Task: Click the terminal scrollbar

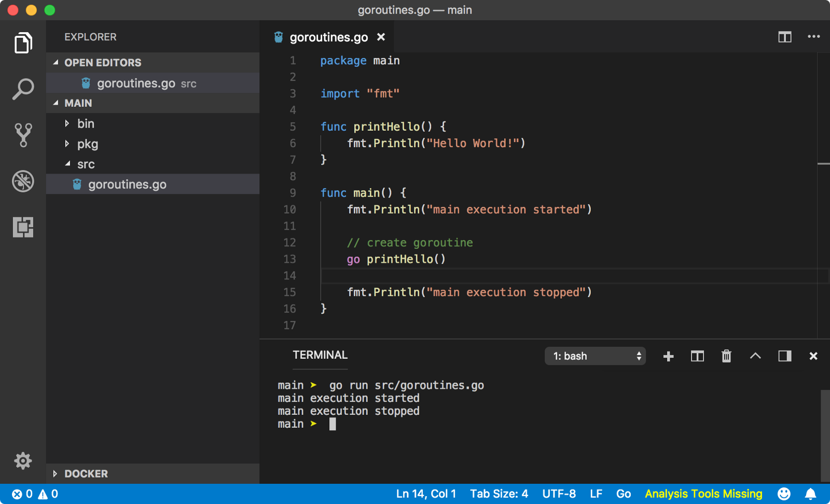Action: click(x=825, y=436)
